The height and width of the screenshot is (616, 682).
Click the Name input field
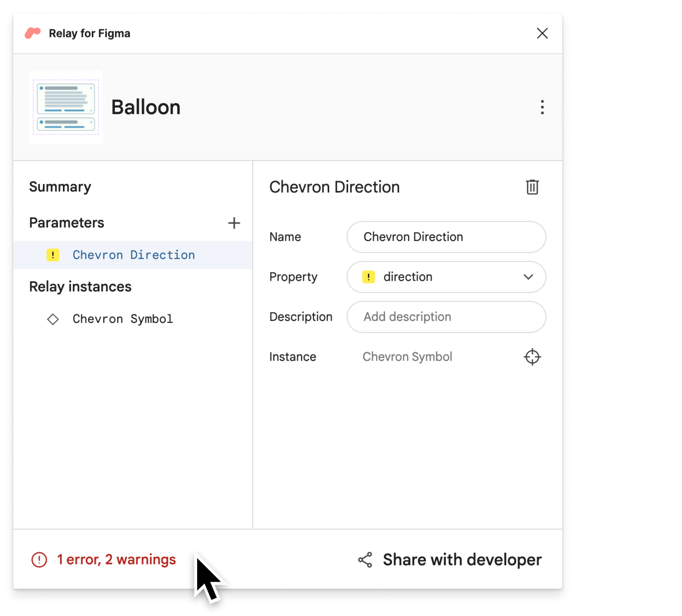pyautogui.click(x=446, y=236)
